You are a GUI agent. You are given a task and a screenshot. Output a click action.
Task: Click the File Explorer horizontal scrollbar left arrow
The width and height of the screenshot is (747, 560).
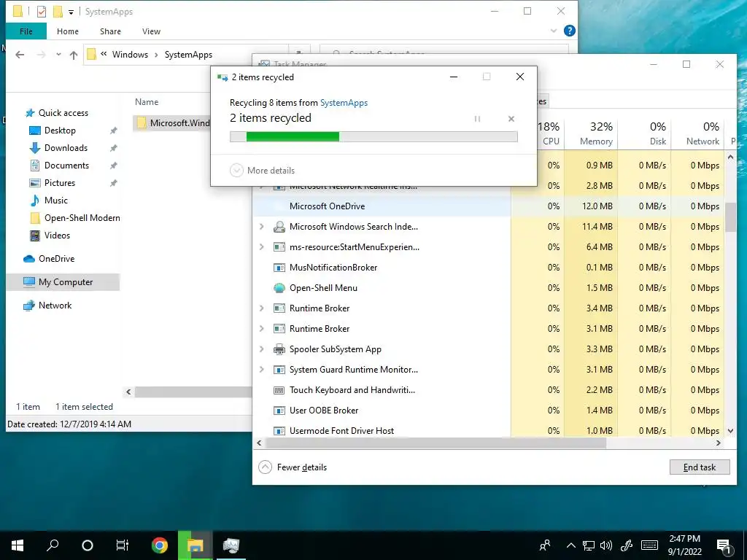click(x=128, y=392)
